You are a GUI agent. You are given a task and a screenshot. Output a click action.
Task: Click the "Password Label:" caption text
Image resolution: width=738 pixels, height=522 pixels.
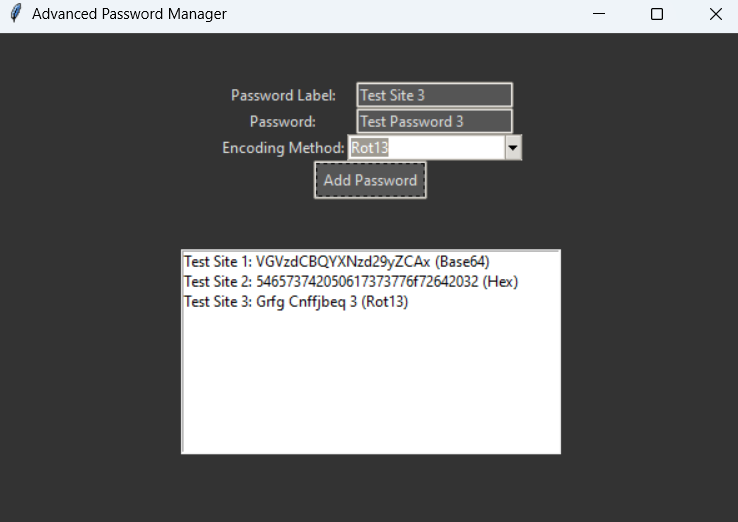click(x=283, y=96)
